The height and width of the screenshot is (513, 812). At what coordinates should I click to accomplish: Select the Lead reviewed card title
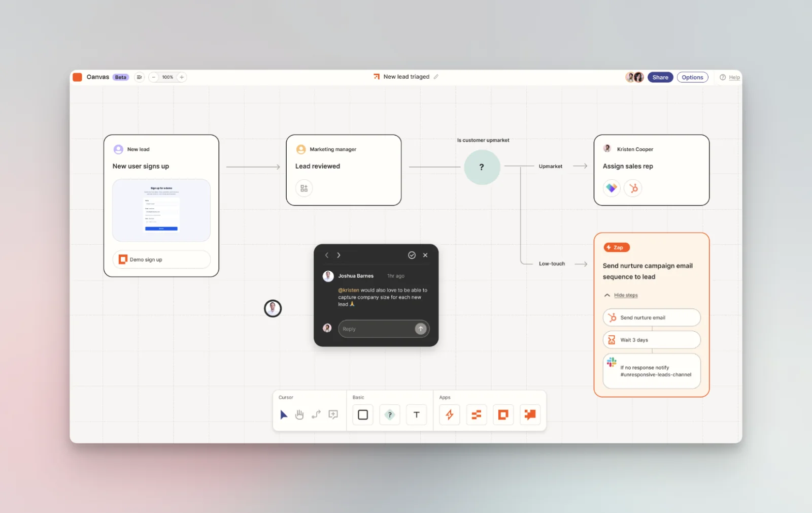coord(318,166)
